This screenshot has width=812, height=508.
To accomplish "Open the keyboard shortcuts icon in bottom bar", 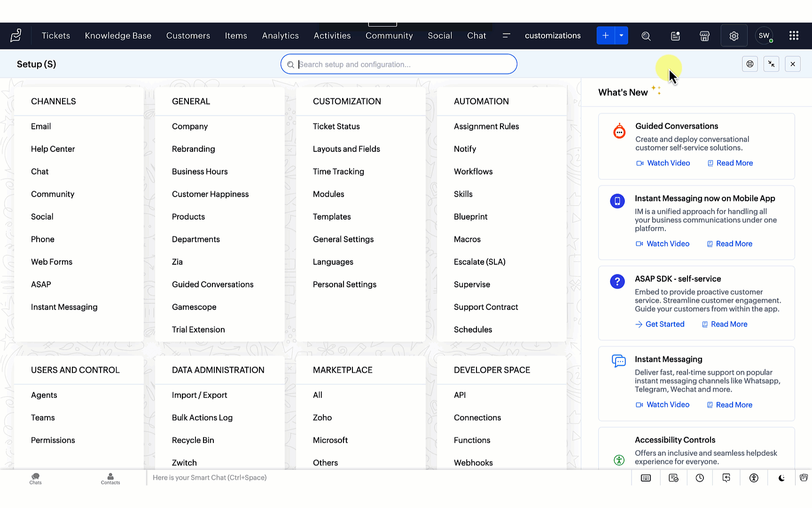I will pos(646,478).
